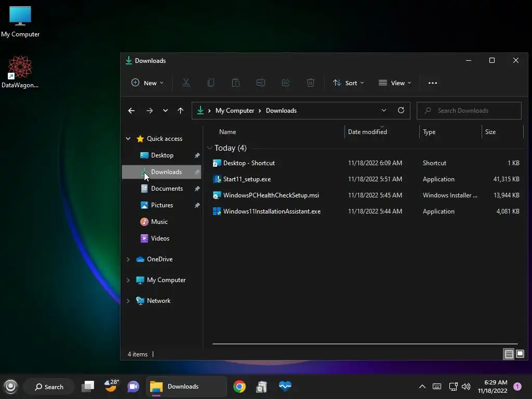Viewport: 532px width, 399px height.
Task: Click the Copy icon in toolbar
Action: point(211,83)
